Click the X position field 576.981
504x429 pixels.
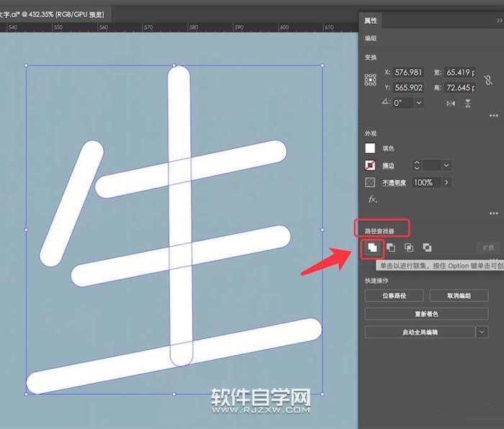408,72
